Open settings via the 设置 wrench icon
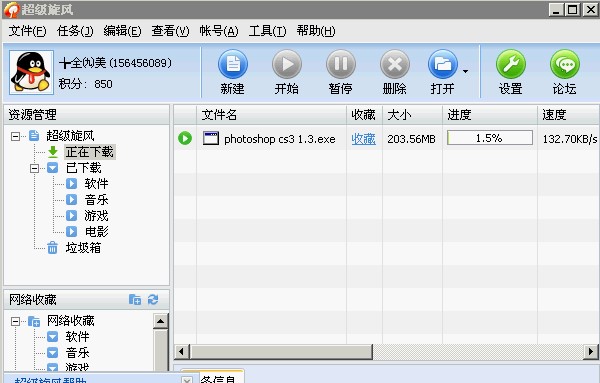 click(510, 64)
